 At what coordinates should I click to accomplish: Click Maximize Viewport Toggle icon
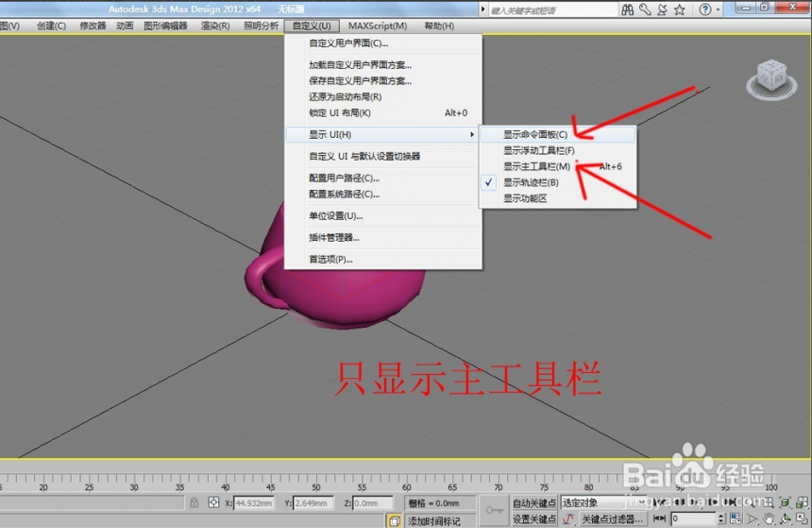point(802,519)
